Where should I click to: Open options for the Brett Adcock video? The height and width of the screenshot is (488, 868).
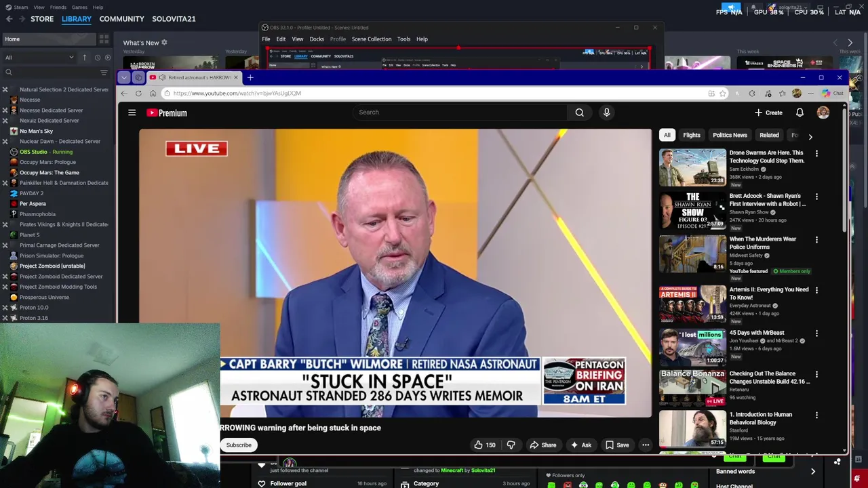[x=816, y=197]
